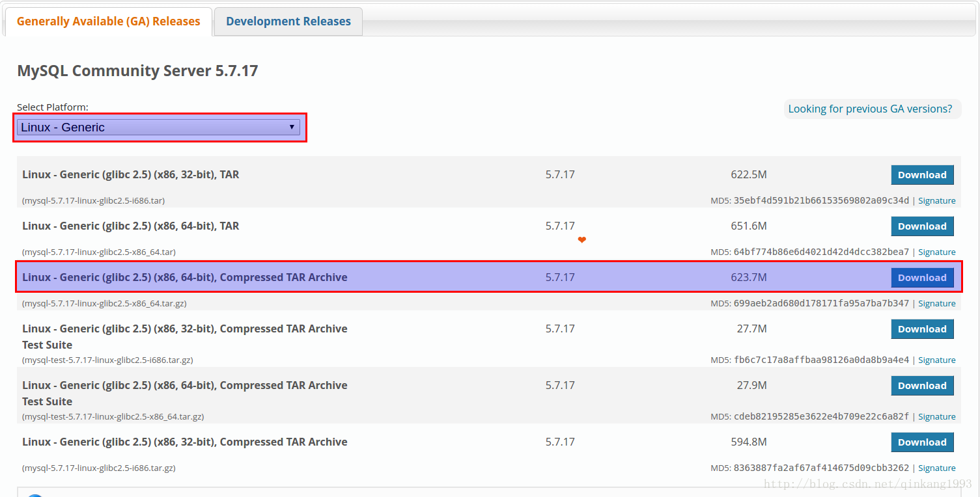Click the MD5 hash cdeb82195285e3622e4b709e22c6a82f
This screenshot has width=980, height=497.
[x=821, y=417]
